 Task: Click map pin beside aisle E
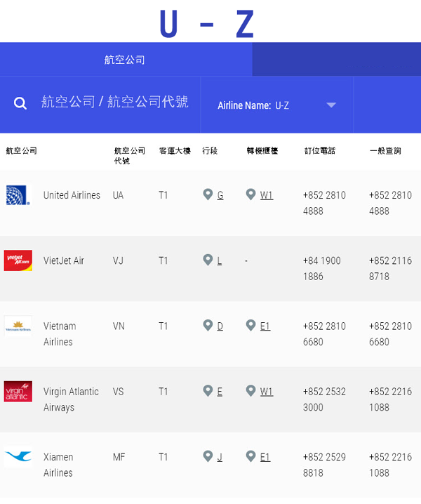coord(208,391)
